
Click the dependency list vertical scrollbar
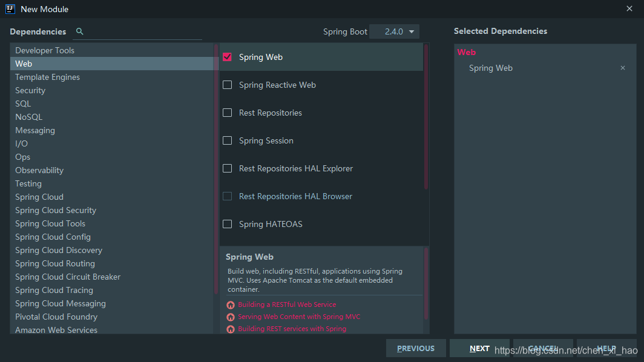click(426, 117)
